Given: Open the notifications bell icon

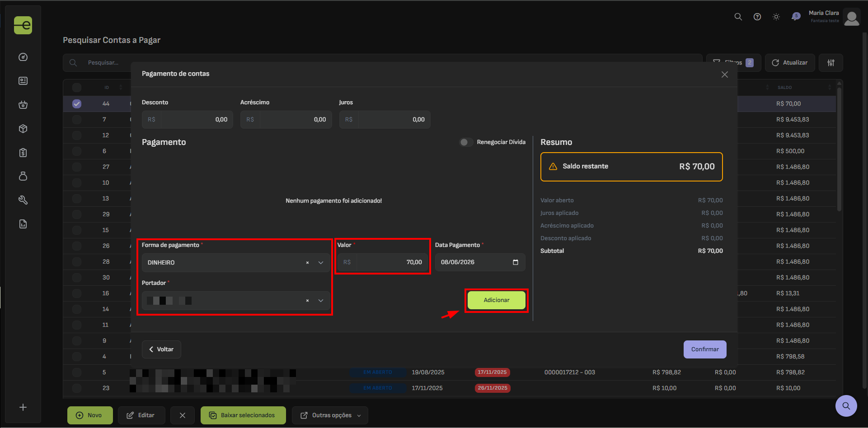Looking at the screenshot, I should click(x=796, y=17).
